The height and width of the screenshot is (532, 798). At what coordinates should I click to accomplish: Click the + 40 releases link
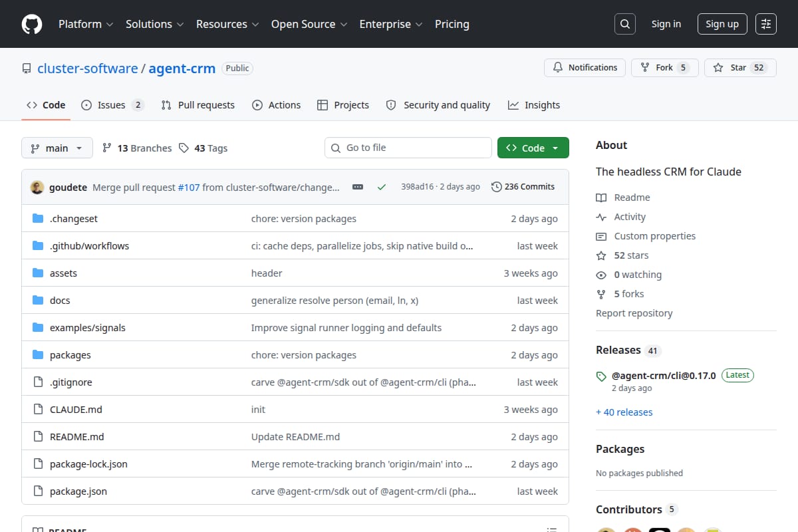(x=624, y=412)
